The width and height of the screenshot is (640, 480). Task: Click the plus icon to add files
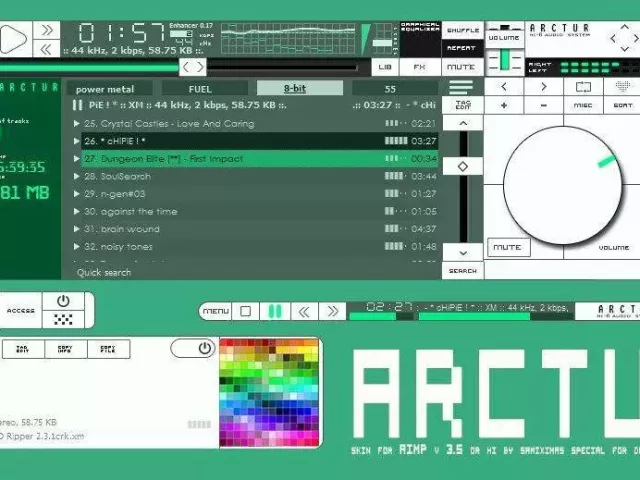(x=503, y=105)
